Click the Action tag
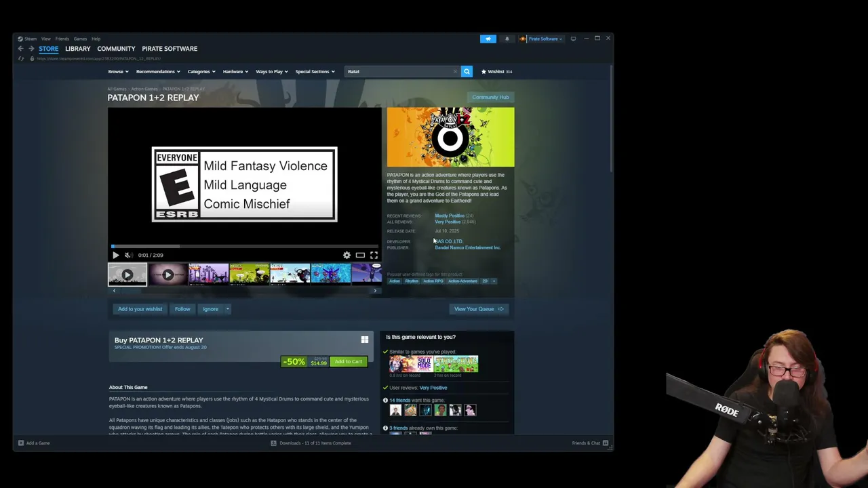868x488 pixels. click(395, 281)
